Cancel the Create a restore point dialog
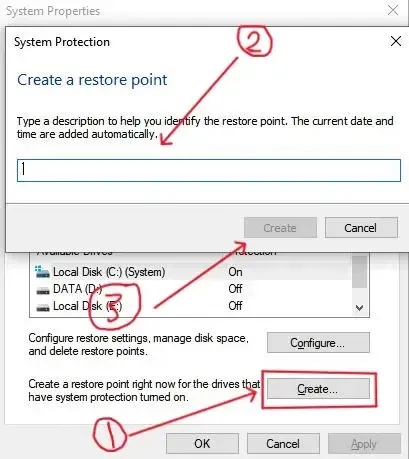Screen dimensions: 409x459 [x=361, y=228]
